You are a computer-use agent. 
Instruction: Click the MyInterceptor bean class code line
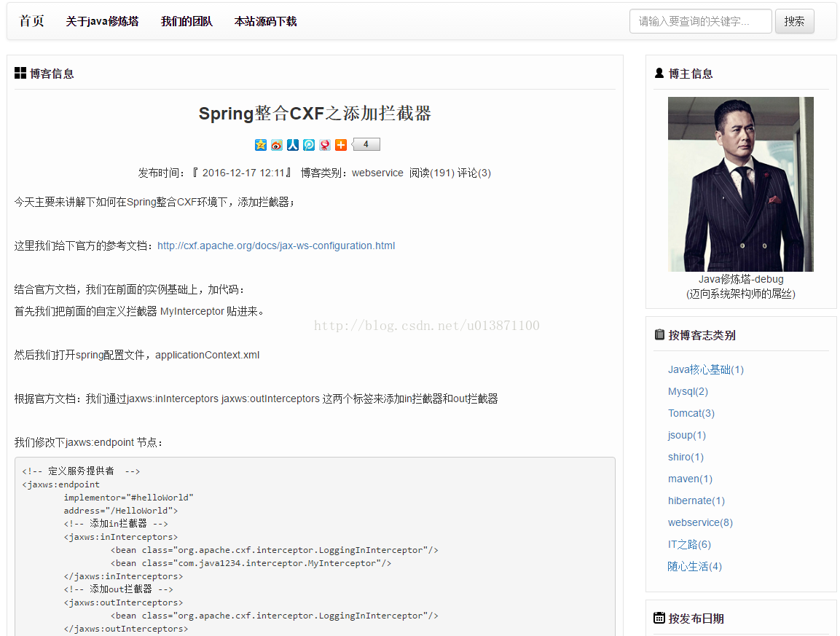point(251,563)
